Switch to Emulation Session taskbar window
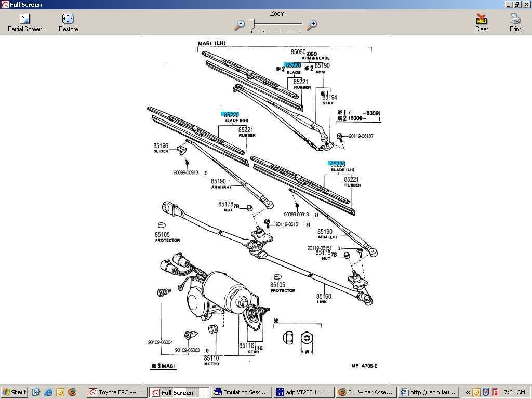Viewport: 532px width, 399px height. 241,392
